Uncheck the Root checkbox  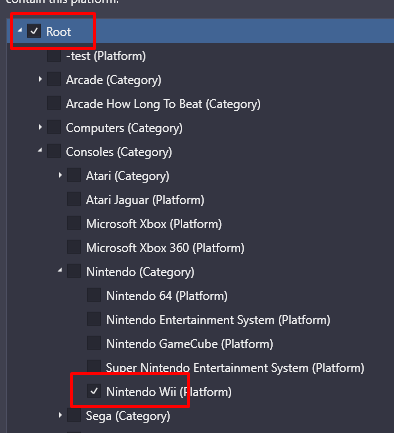pyautogui.click(x=34, y=31)
